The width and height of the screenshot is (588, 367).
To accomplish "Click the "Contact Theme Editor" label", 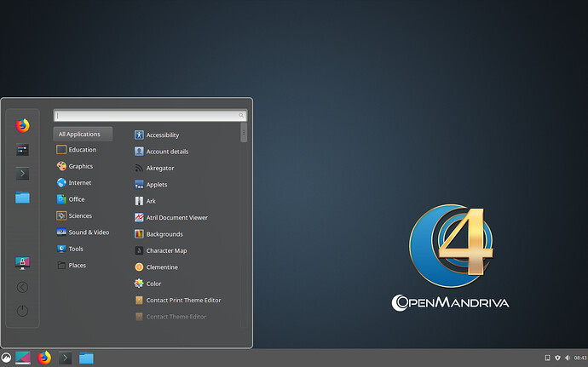I will [x=176, y=317].
